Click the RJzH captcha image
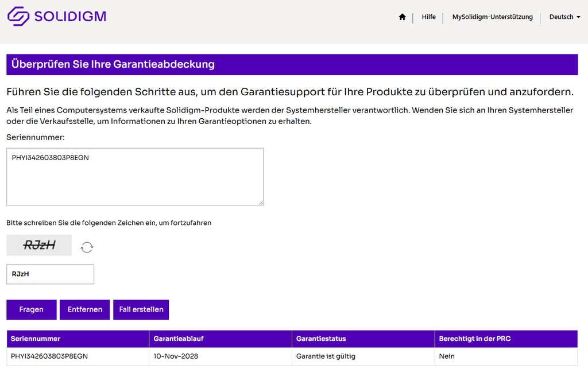This screenshot has height=369, width=588. (x=39, y=246)
